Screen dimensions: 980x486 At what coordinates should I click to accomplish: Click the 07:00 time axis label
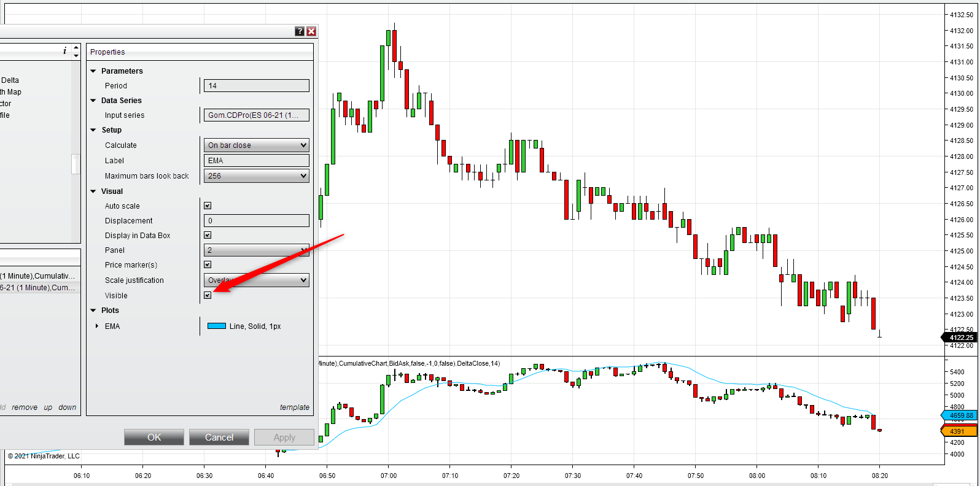coord(389,476)
